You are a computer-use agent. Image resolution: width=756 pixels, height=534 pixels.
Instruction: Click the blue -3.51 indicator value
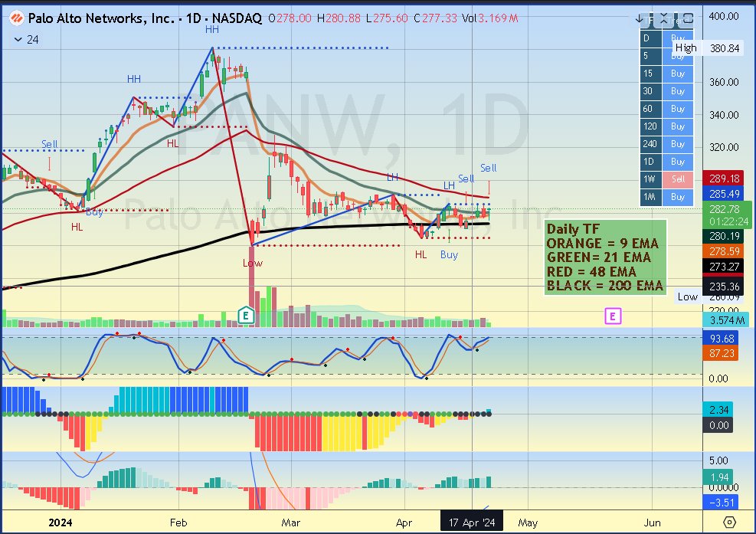[x=722, y=503]
